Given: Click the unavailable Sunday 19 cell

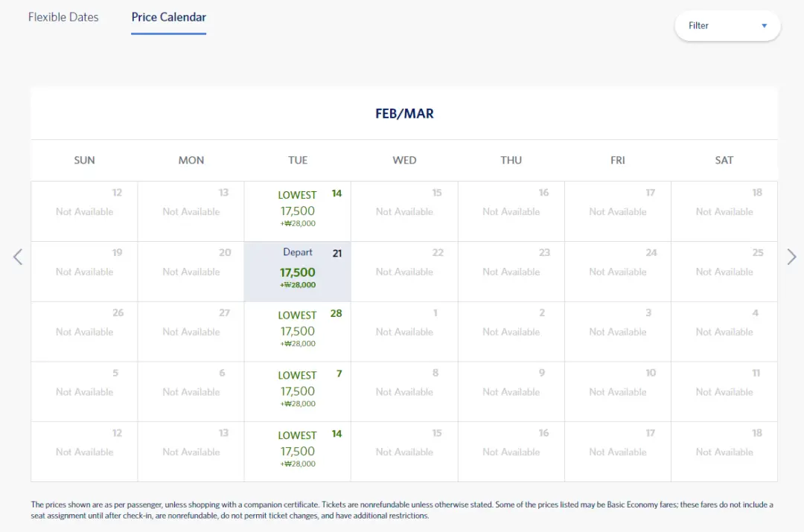Looking at the screenshot, I should tap(84, 272).
